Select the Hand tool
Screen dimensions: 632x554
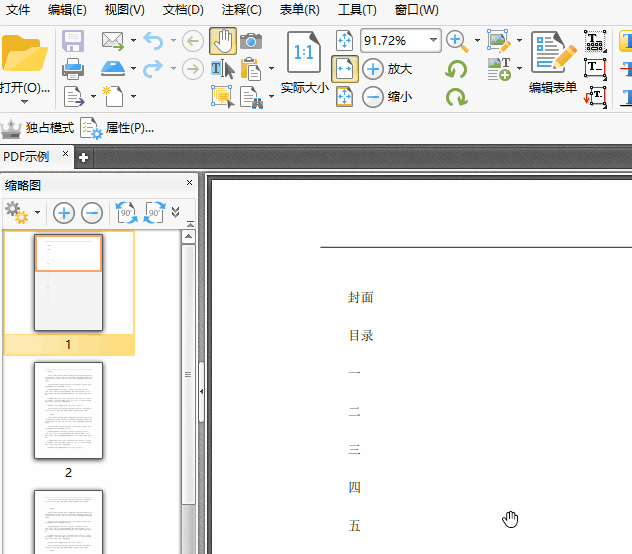tap(222, 41)
